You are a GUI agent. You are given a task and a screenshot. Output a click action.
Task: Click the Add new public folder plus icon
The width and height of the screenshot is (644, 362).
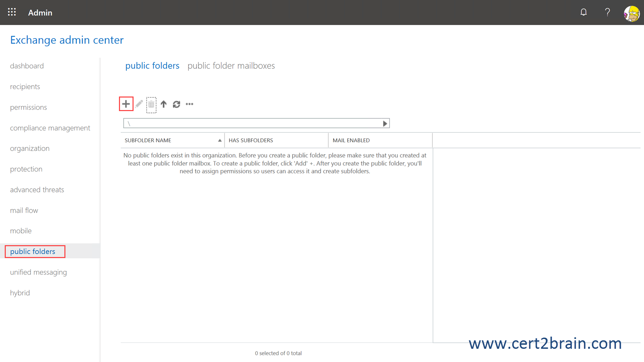[x=126, y=104]
